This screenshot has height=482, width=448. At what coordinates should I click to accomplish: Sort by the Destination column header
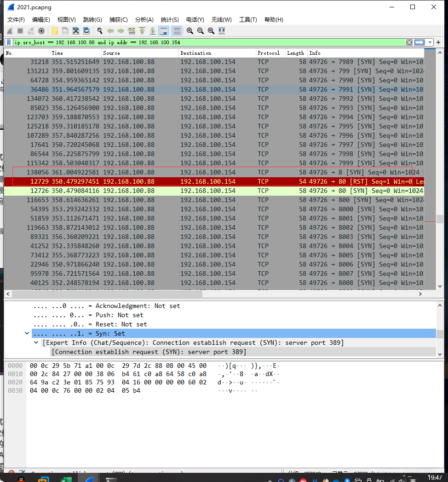(217, 53)
